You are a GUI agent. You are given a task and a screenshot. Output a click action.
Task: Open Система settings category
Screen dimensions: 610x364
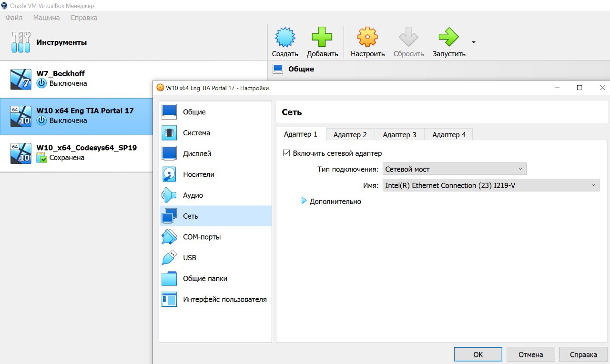[215, 133]
